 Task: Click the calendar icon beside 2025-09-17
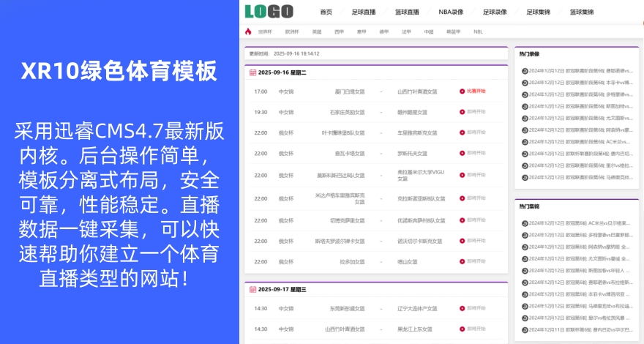coord(252,290)
